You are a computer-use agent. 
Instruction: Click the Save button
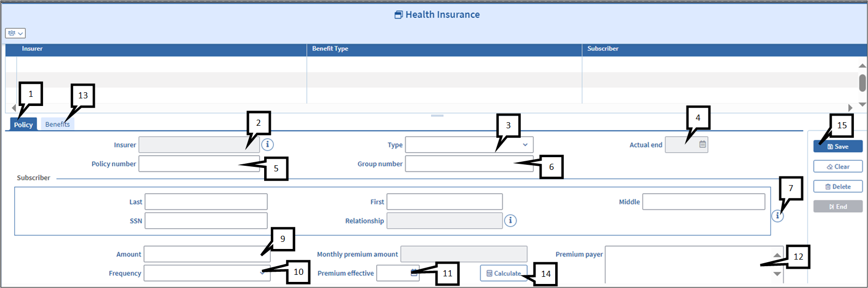838,147
